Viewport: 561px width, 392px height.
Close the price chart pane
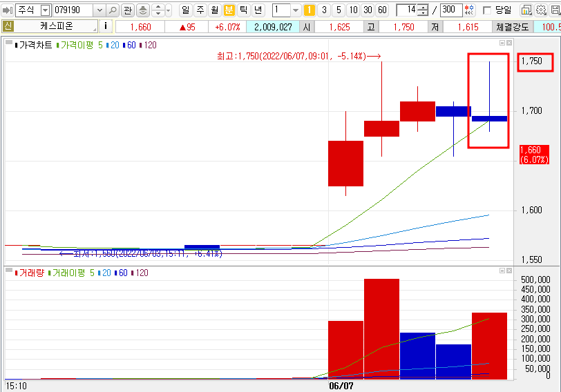tap(509, 43)
